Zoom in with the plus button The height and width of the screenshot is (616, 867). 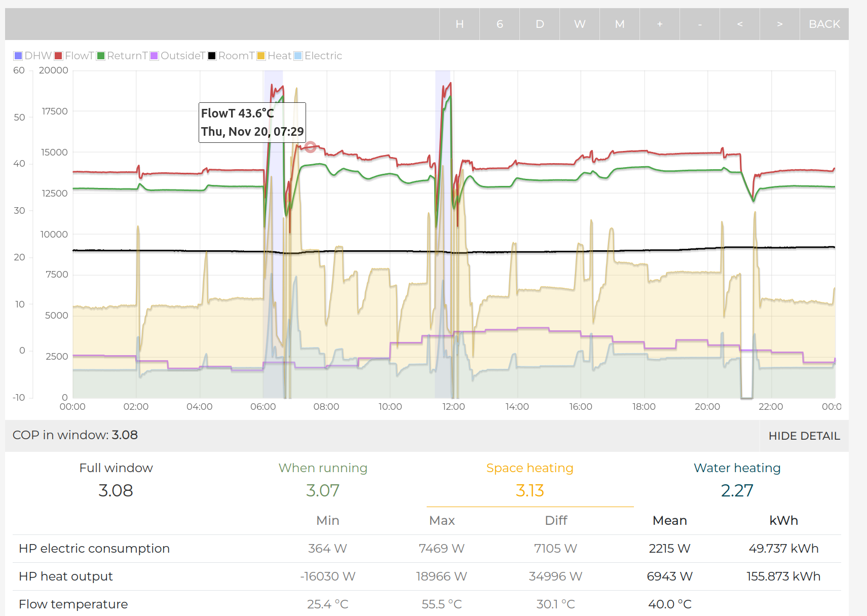(659, 24)
